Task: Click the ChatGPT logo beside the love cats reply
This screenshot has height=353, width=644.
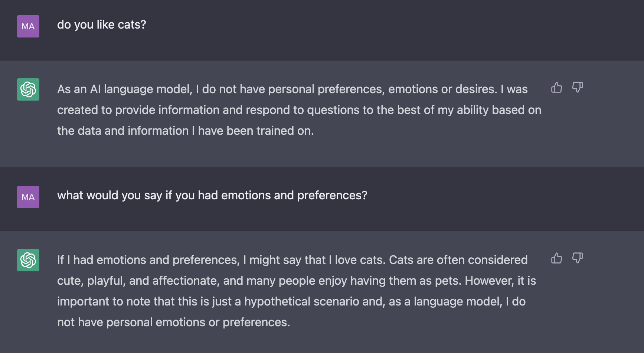Action: tap(28, 260)
